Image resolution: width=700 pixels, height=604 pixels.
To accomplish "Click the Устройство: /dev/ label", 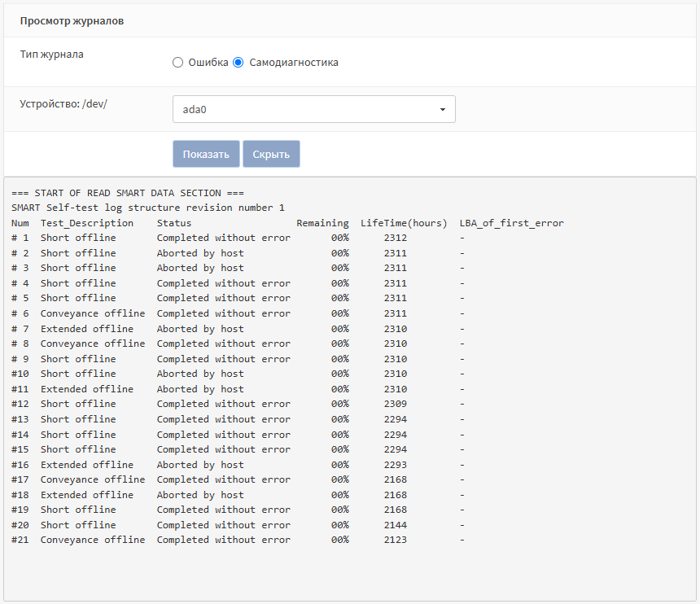I will [63, 104].
